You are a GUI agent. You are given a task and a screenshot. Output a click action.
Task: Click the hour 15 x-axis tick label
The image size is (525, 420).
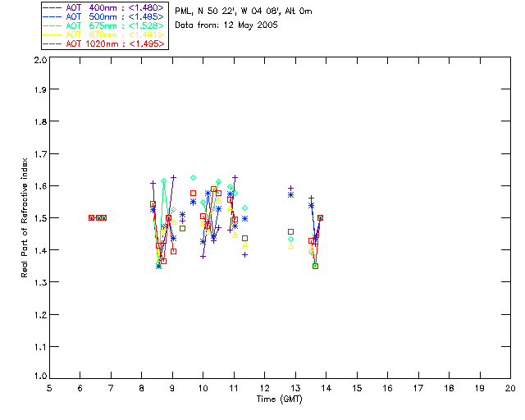click(x=357, y=388)
